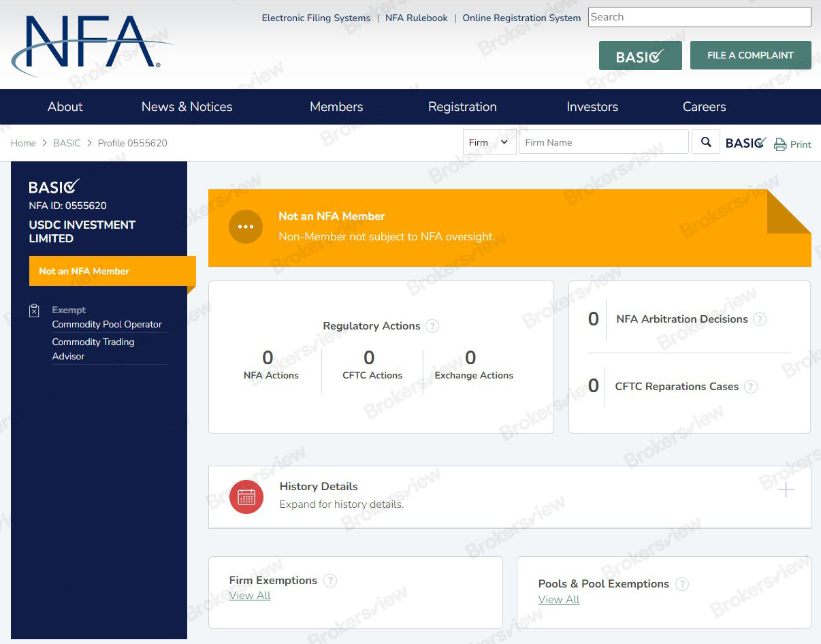Click the exempt badge icon in the sidebar
The height and width of the screenshot is (644, 821).
(x=34, y=310)
